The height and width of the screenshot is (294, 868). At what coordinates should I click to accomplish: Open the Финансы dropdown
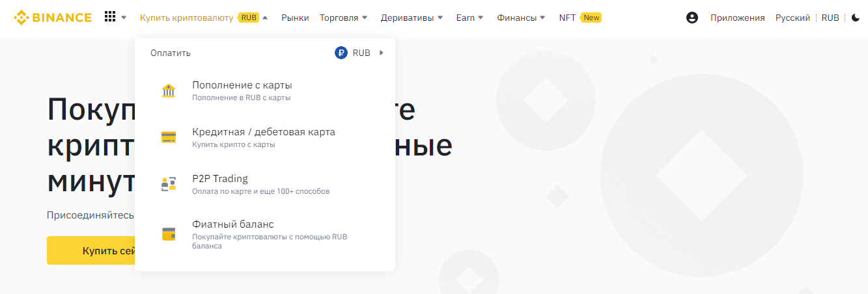pyautogui.click(x=521, y=18)
